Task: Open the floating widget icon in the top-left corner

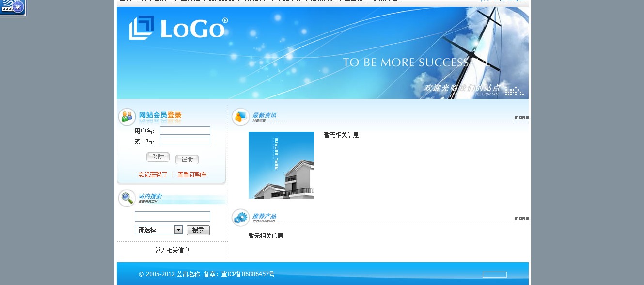Action: click(x=13, y=7)
